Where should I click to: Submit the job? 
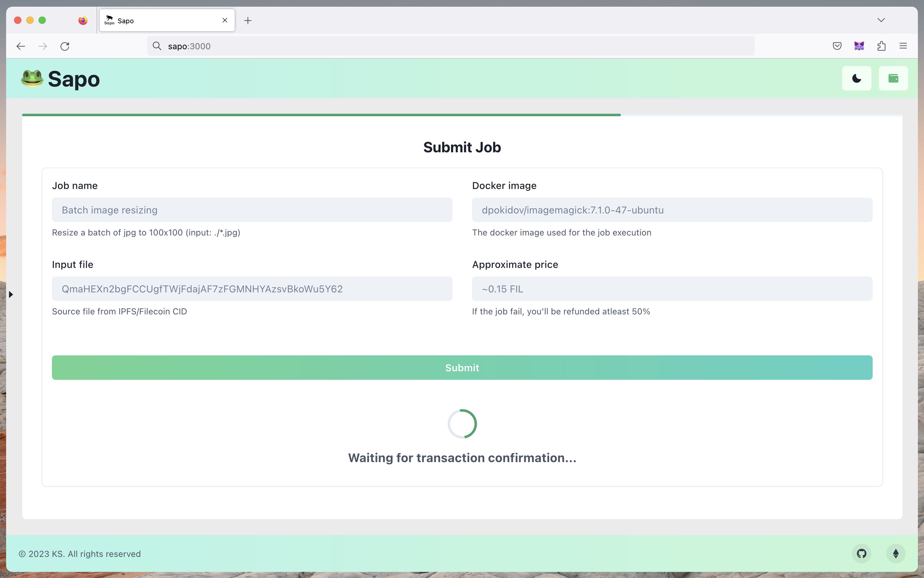[462, 368]
